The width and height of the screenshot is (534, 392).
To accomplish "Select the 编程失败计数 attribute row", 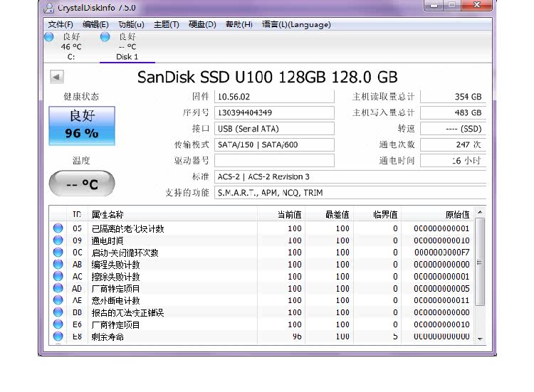I will (x=261, y=264).
